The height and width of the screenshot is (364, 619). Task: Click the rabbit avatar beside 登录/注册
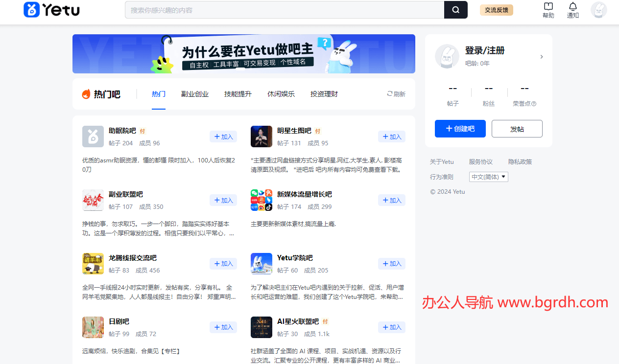coord(447,56)
